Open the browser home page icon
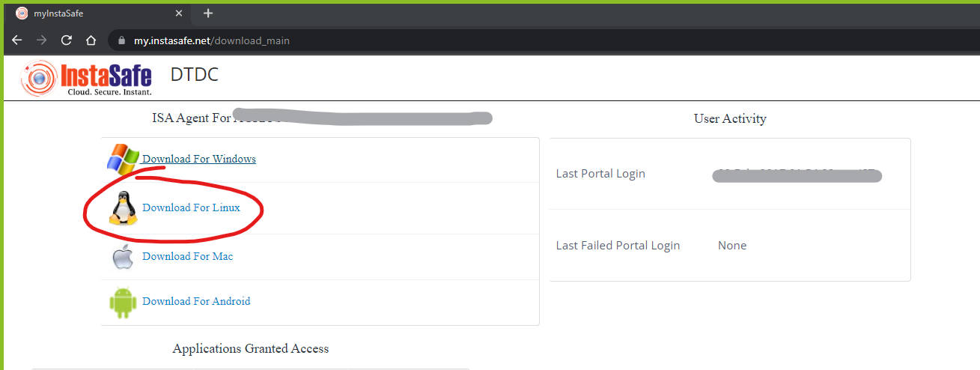Viewport: 980px width, 370px height. click(91, 40)
